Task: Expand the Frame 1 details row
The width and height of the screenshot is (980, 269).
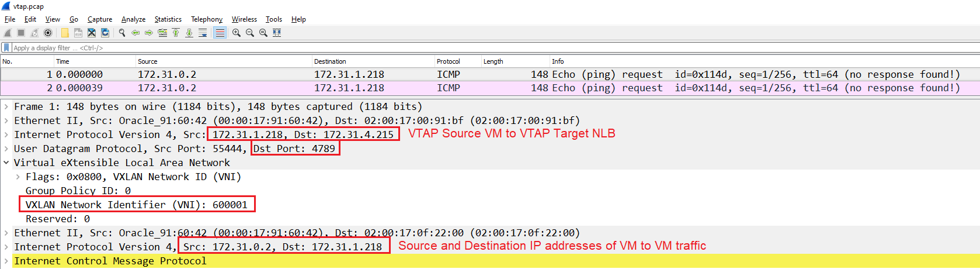Action: tap(6, 106)
